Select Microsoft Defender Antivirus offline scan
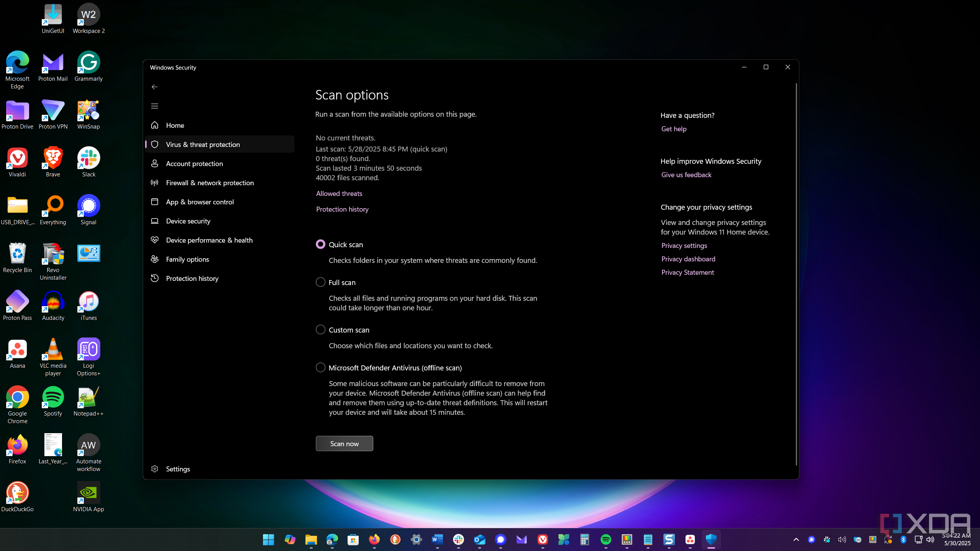This screenshot has height=551, width=980. [x=320, y=367]
